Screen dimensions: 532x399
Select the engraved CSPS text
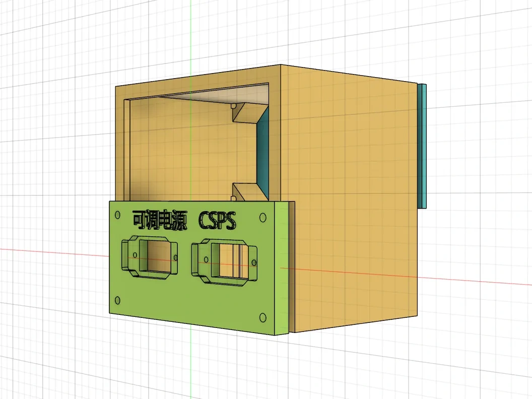[218, 221]
